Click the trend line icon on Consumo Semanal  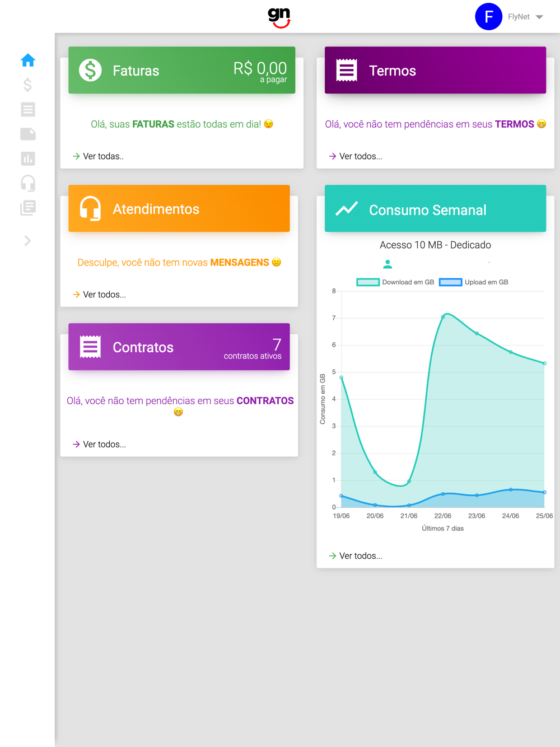(347, 208)
